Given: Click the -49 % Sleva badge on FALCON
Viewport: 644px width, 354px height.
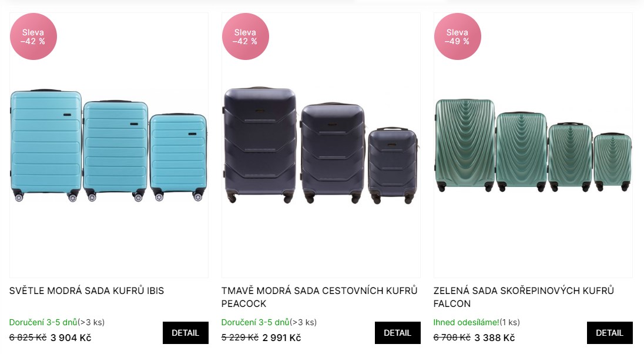Looking at the screenshot, I should click(457, 36).
